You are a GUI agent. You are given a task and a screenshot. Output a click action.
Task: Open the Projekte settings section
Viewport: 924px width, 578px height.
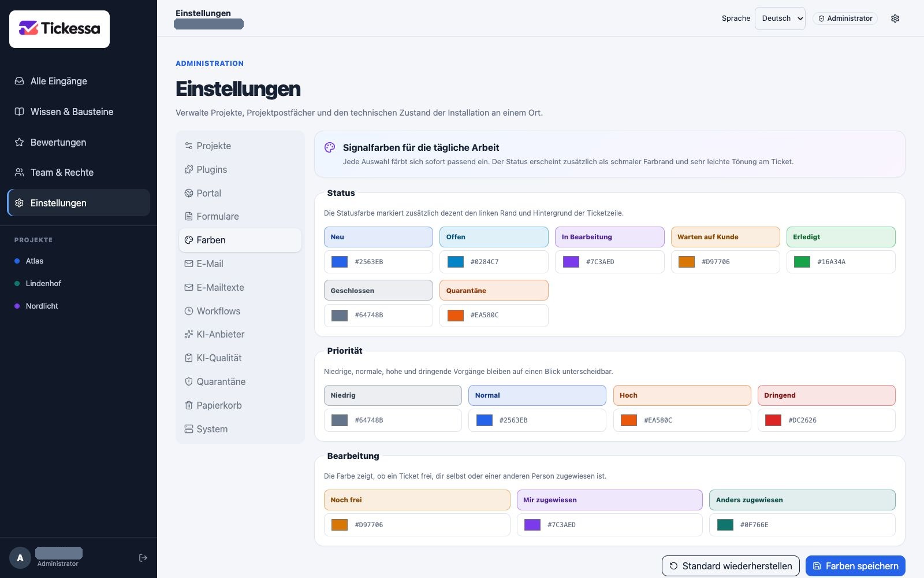(240, 146)
